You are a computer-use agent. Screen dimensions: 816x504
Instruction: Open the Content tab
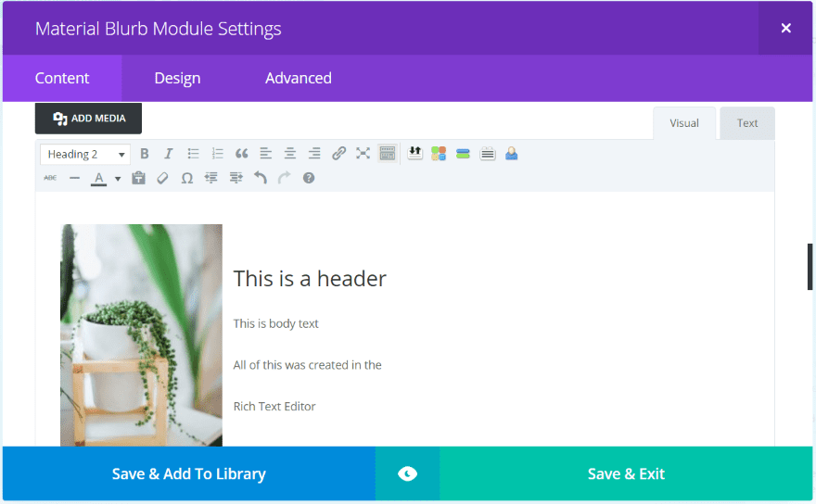[x=62, y=78]
